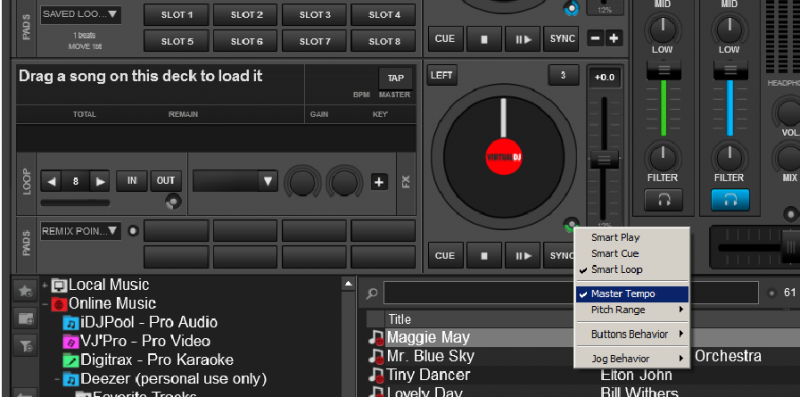Image resolution: width=800 pixels, height=397 pixels.
Task: Toggle Smart Loop in context menu
Action: [x=616, y=269]
